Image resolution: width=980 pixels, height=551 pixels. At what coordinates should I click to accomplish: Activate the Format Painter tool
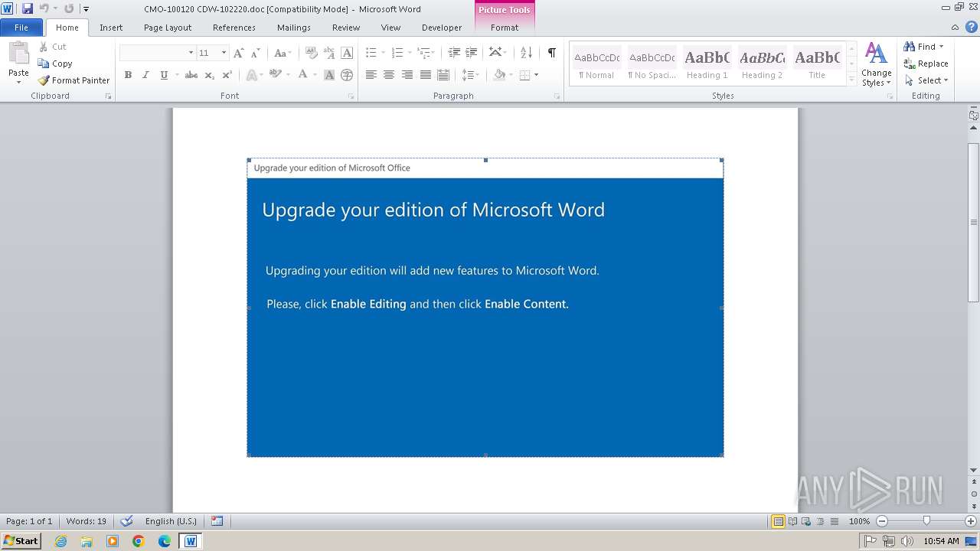(x=73, y=80)
